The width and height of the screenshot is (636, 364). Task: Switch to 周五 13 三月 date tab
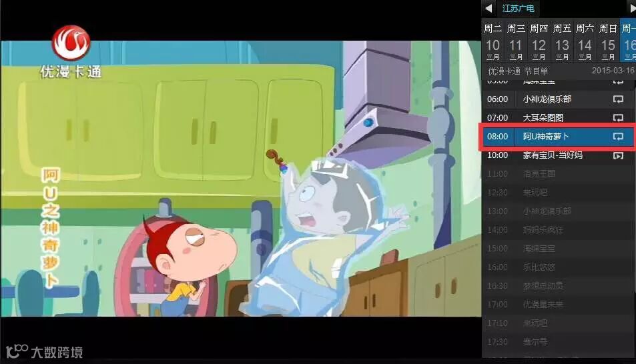[562, 40]
